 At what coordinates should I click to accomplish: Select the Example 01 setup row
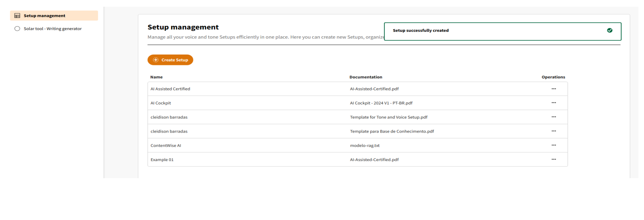162,160
